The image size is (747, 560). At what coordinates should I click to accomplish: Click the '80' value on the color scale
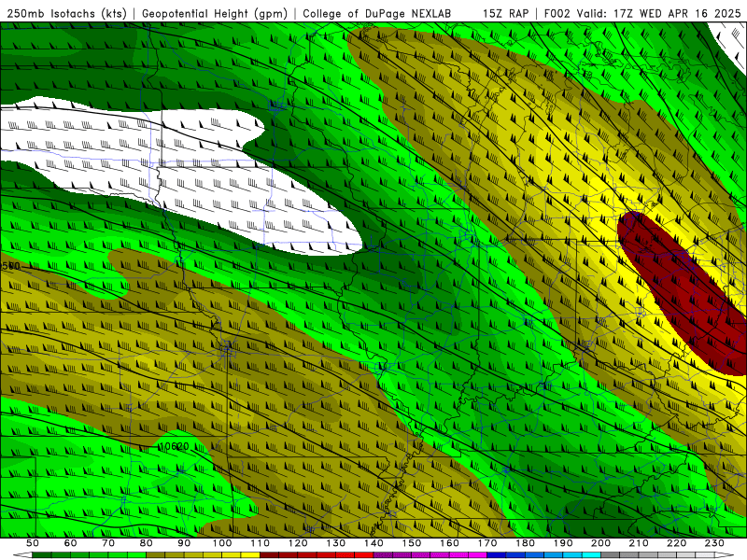pos(147,543)
